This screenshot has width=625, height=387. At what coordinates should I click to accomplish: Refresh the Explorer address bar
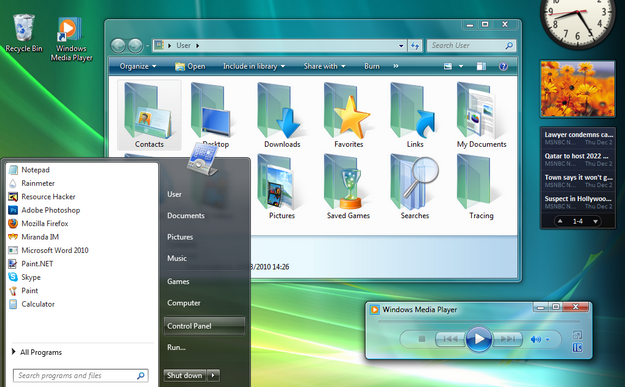click(415, 46)
